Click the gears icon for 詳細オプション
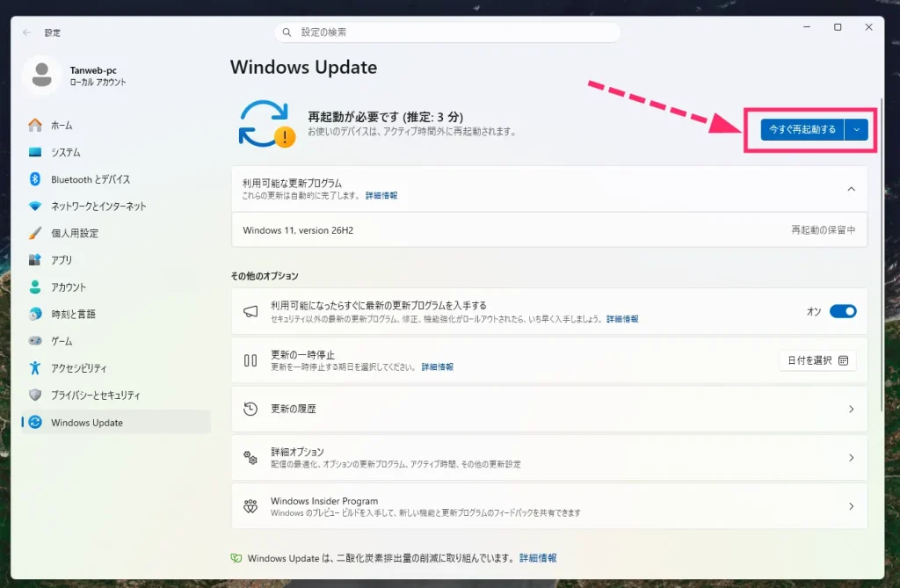The image size is (900, 588). (250, 458)
